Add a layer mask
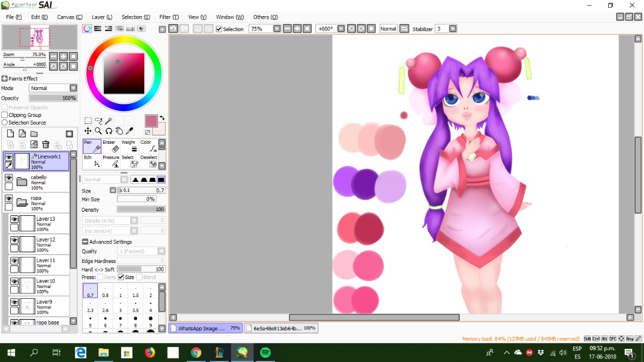This screenshot has height=362, width=644. tap(69, 134)
